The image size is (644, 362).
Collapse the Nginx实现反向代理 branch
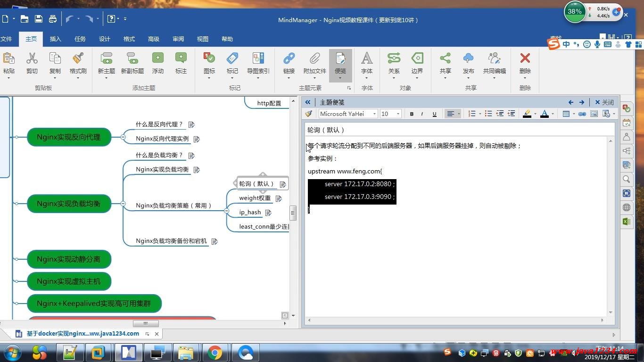123,137
